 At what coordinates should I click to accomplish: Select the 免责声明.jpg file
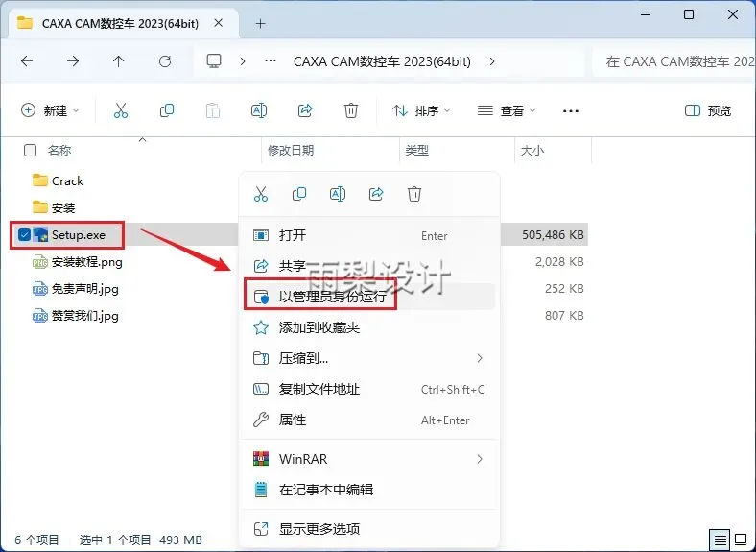click(75, 289)
